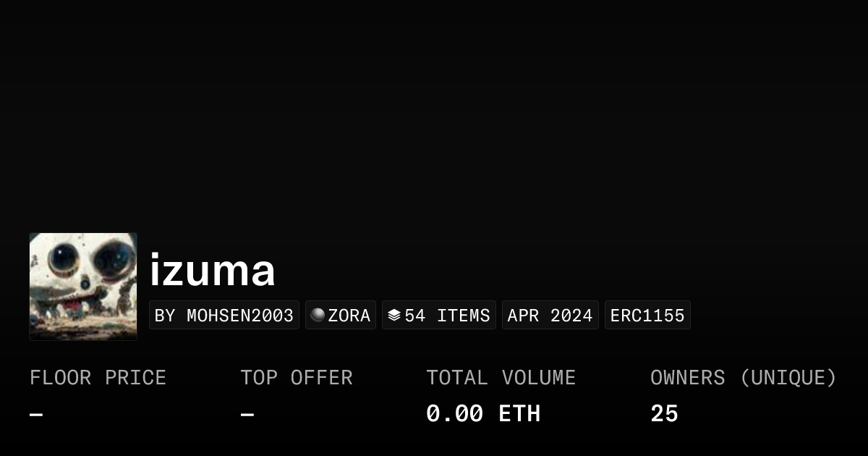Image resolution: width=868 pixels, height=456 pixels.
Task: Click the APR 2024 creation date badge
Action: click(550, 316)
